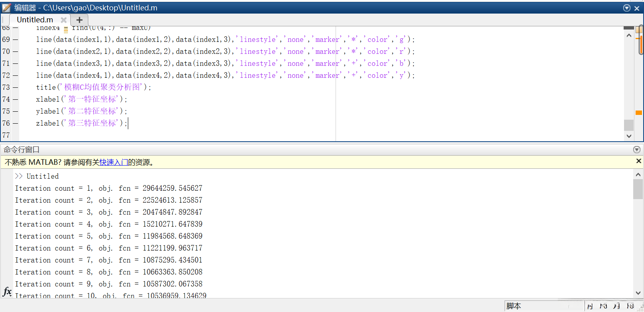
Task: Click the editor notepad icon in the title bar
Action: tap(6, 8)
